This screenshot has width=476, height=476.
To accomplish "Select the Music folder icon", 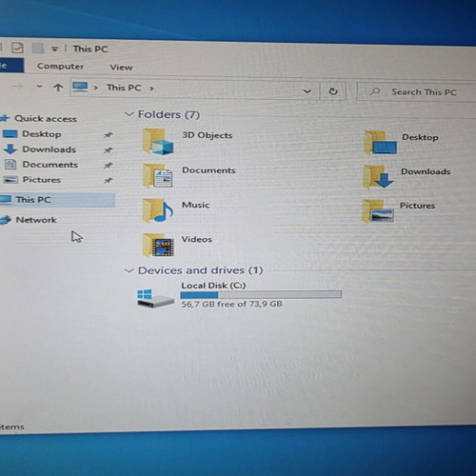I will click(x=158, y=210).
